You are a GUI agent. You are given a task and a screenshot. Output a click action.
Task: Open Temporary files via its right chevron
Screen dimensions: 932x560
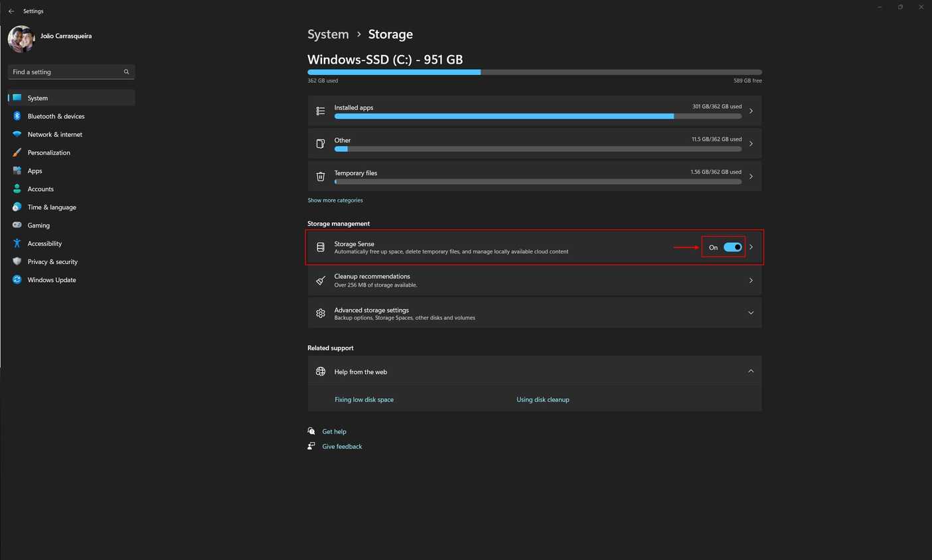point(751,176)
